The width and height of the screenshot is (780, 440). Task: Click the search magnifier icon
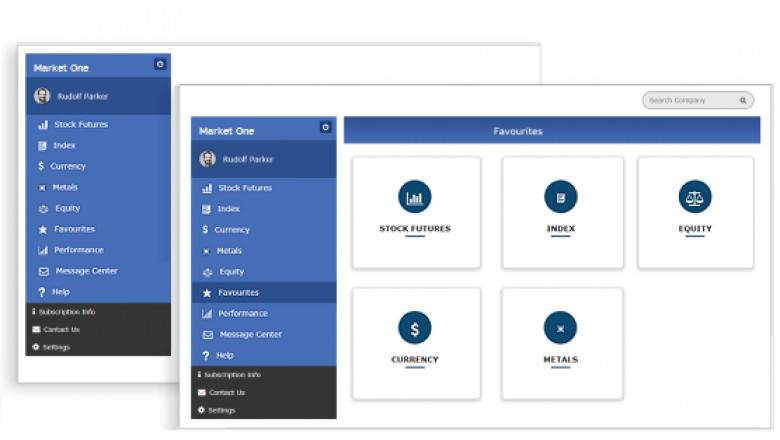pos(743,101)
